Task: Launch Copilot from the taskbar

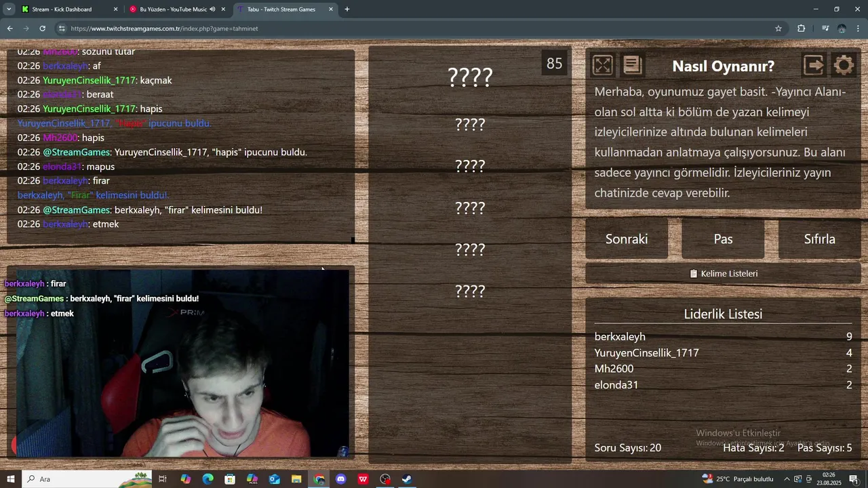Action: (x=185, y=479)
